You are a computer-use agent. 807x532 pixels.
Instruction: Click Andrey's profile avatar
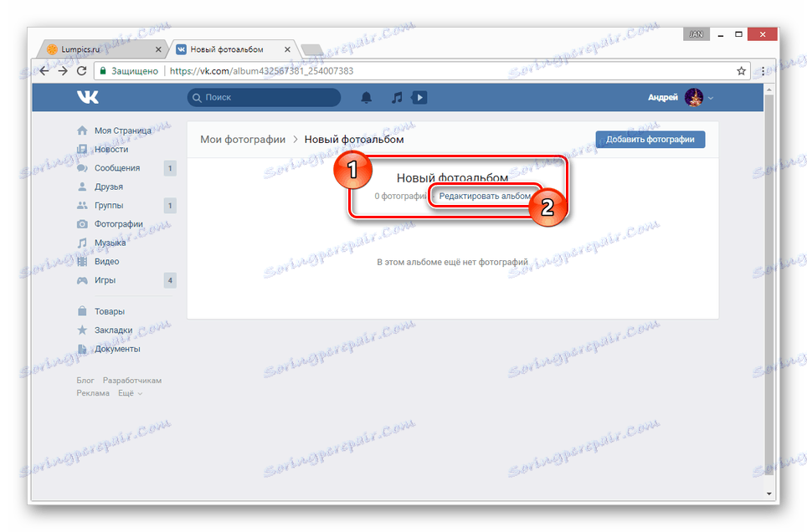(x=694, y=97)
